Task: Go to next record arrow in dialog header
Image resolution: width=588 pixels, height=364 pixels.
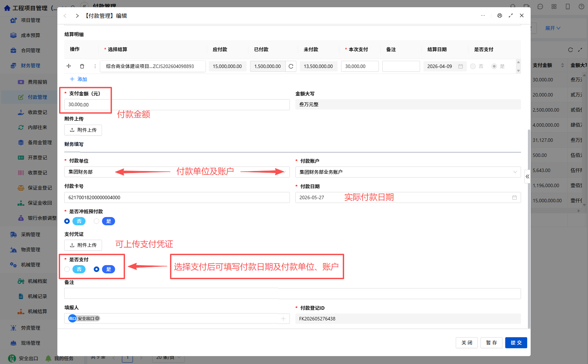Action: point(77,16)
